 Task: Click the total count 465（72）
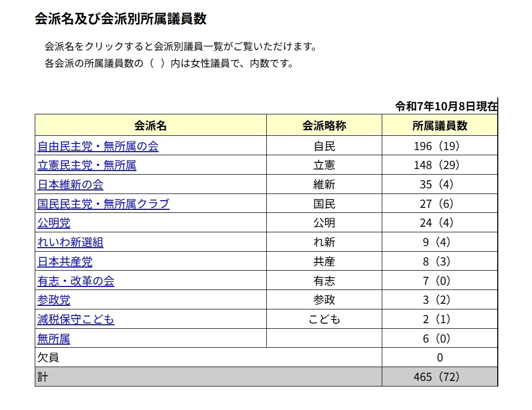[436, 377]
